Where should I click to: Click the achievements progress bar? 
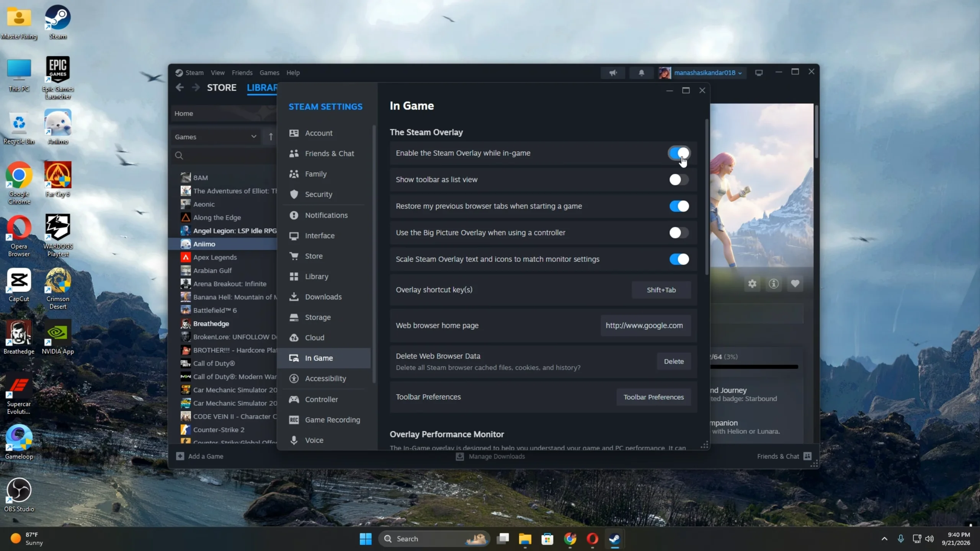coord(754,367)
